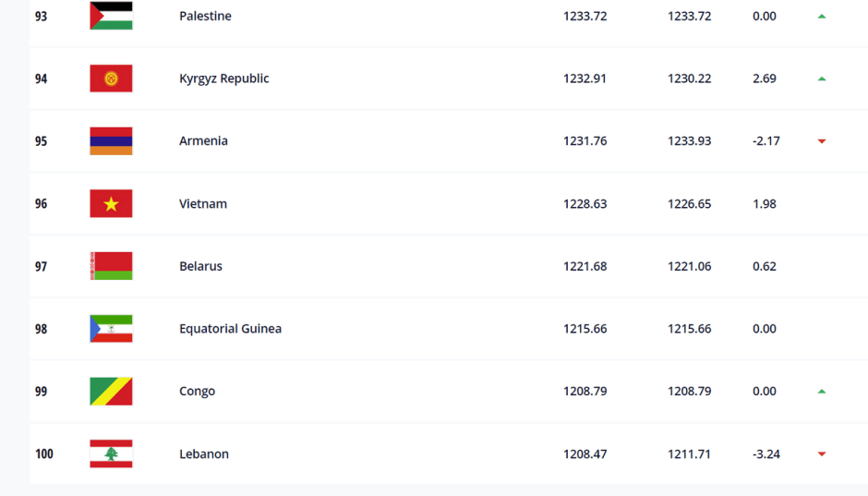
Task: Click red down arrow for Lebanon
Action: pyautogui.click(x=821, y=454)
